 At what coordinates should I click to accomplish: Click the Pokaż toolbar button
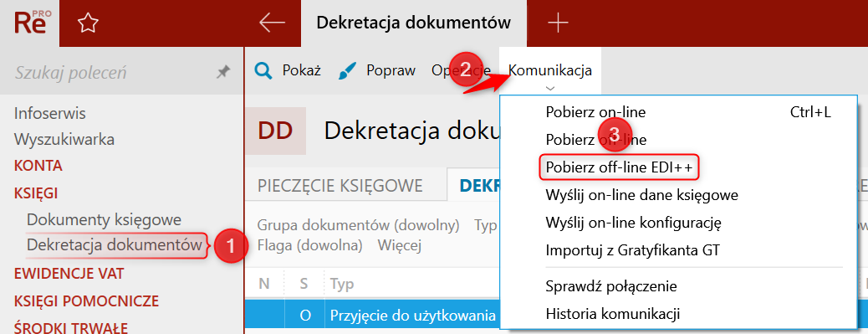(x=288, y=71)
